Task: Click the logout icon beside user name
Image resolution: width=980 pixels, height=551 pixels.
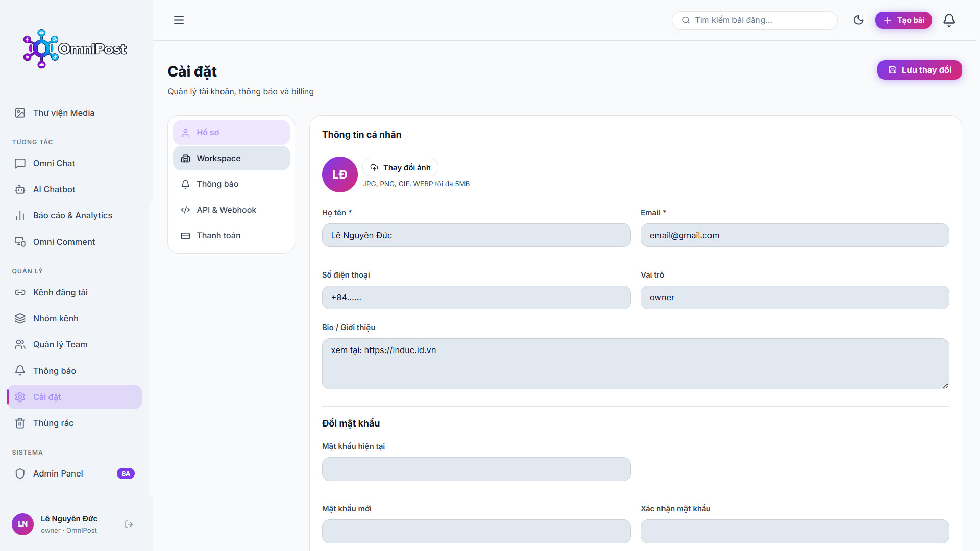Action: coord(129,524)
